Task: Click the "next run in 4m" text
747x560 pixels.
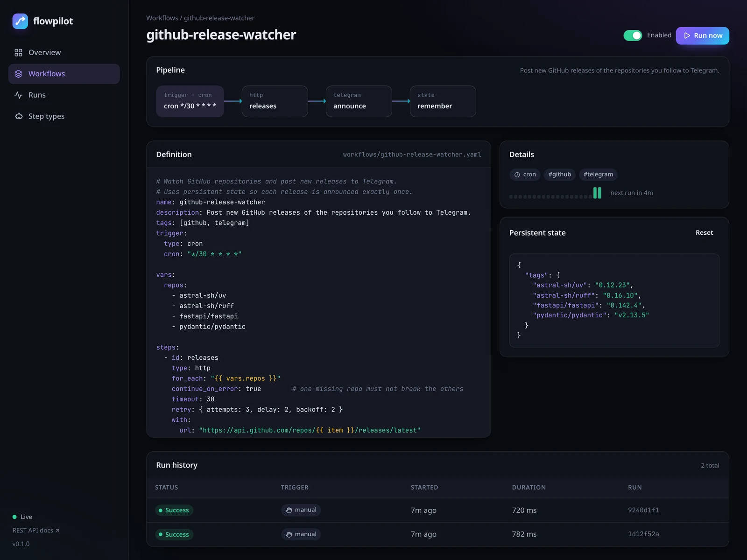Action: pos(632,193)
